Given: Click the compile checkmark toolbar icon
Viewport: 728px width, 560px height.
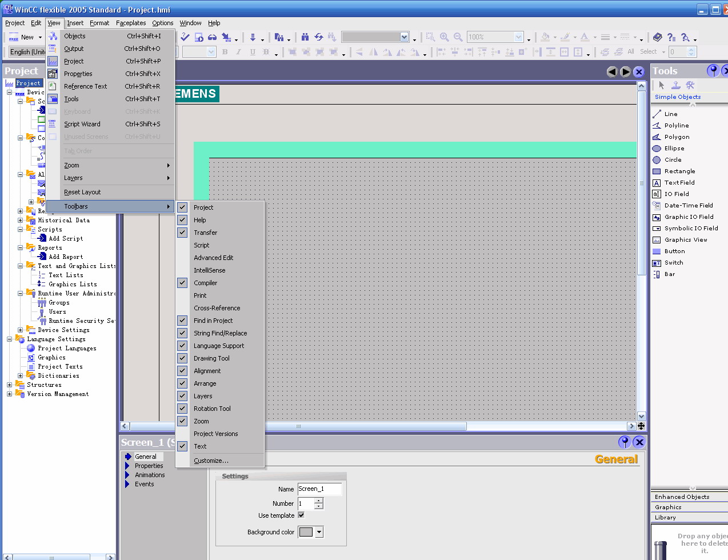Looking at the screenshot, I should tap(185, 37).
